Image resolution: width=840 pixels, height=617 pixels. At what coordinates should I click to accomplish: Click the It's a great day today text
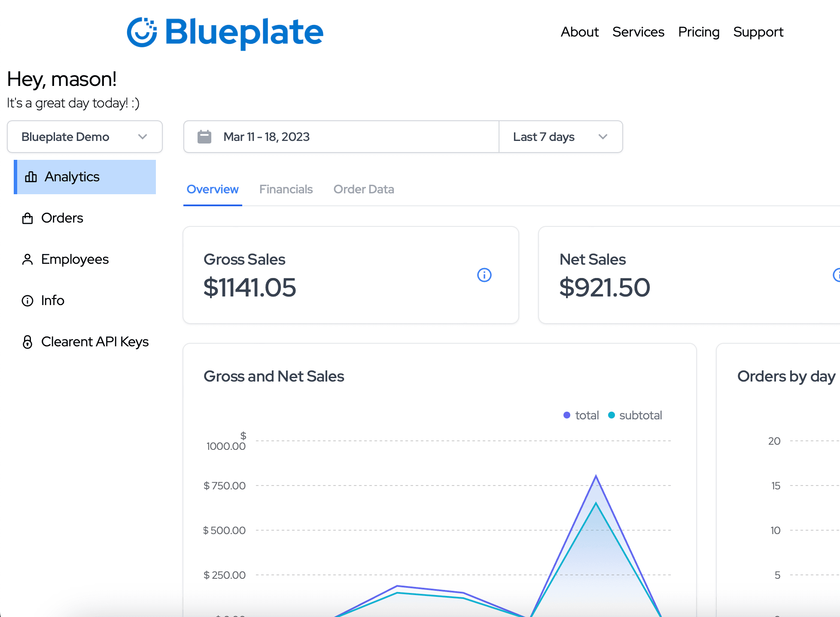[x=73, y=103]
